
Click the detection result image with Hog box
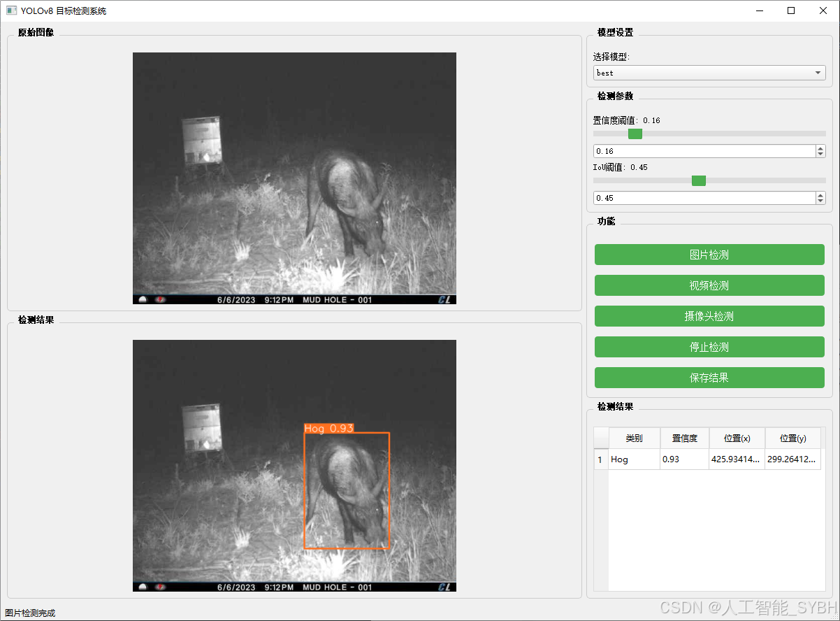tap(294, 465)
